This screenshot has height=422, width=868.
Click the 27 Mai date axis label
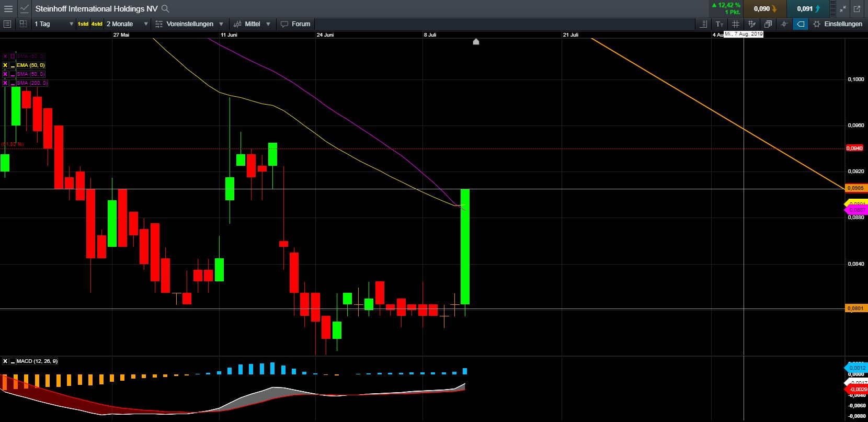coord(121,35)
